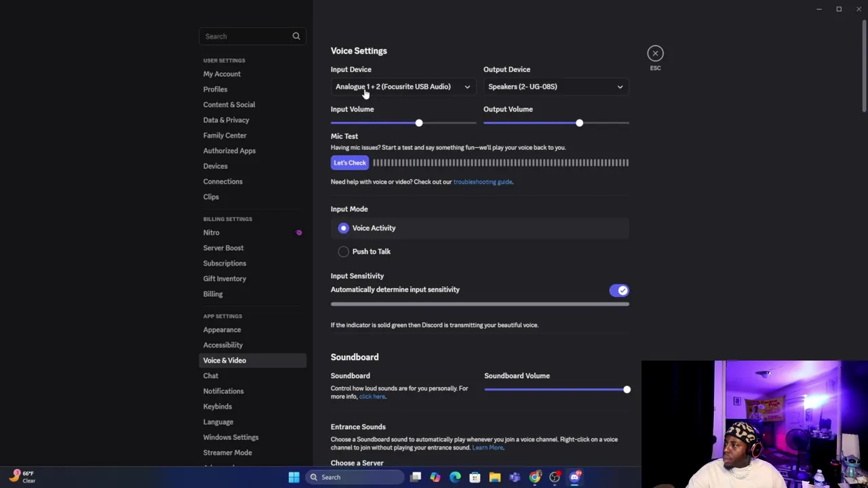The width and height of the screenshot is (868, 488).
Task: Click the Output Device dropdown chevron
Action: point(620,87)
